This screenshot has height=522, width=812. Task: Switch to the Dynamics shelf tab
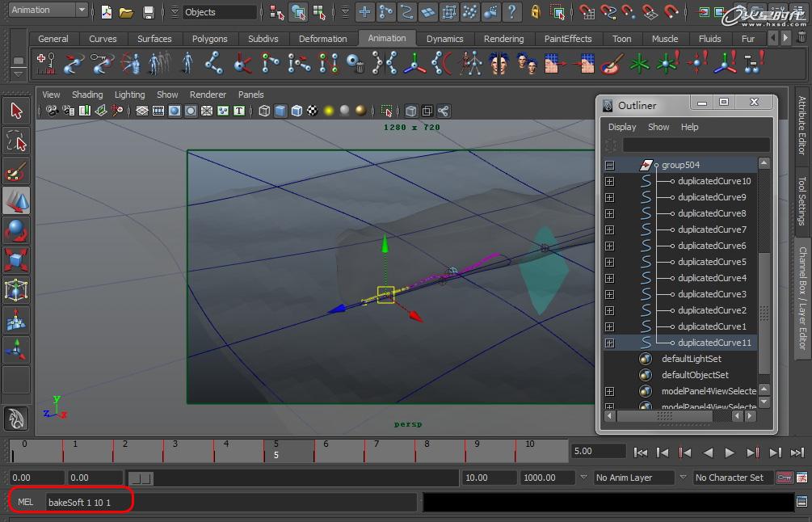(444, 39)
